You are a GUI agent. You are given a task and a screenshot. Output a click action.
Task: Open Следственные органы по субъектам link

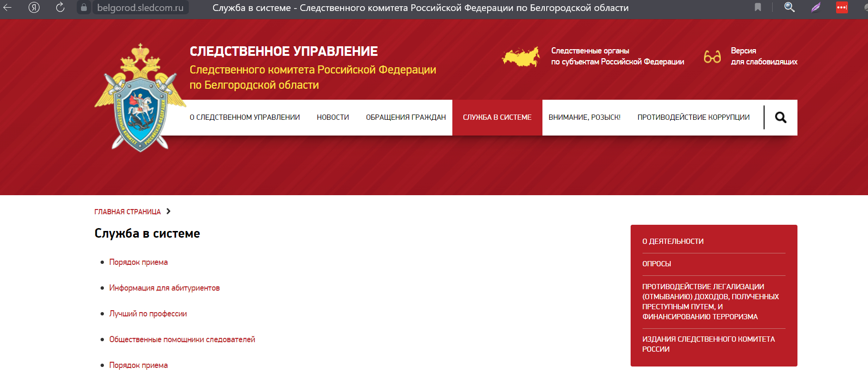coord(617,56)
